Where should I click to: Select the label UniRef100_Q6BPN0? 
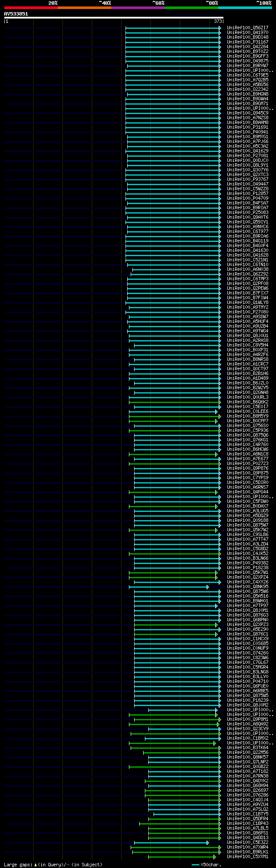(x=248, y=620)
